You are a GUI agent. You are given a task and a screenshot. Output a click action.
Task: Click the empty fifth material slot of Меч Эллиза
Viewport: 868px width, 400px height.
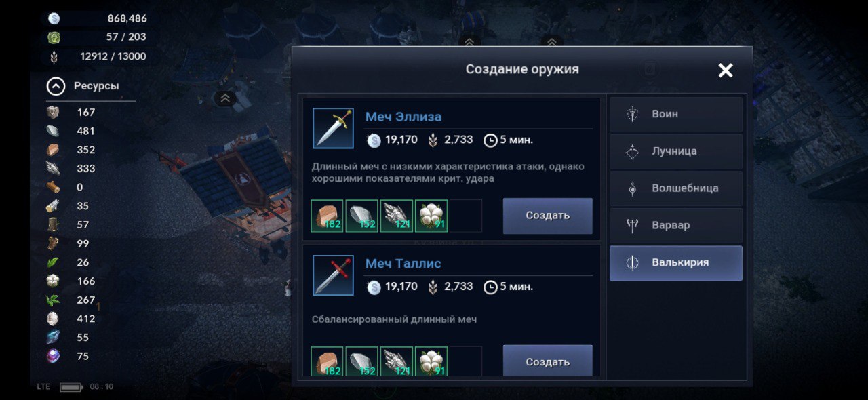[x=466, y=216]
